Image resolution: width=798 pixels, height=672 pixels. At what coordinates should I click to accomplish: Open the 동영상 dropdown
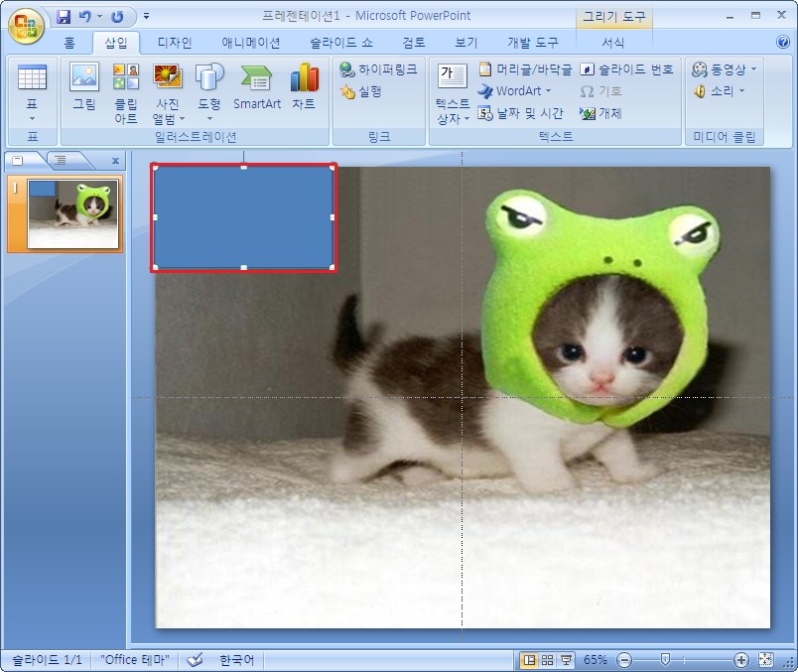coord(725,68)
